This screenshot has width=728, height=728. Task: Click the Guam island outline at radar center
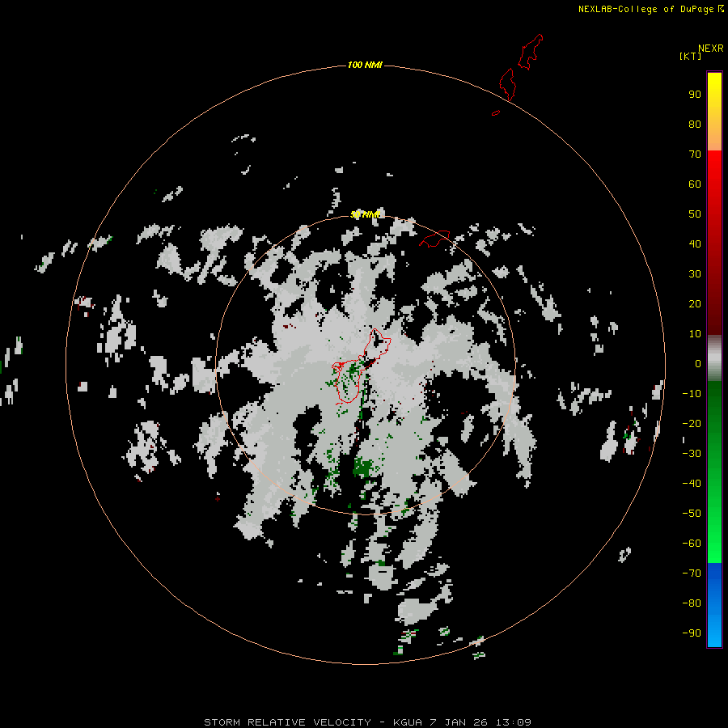[362, 366]
